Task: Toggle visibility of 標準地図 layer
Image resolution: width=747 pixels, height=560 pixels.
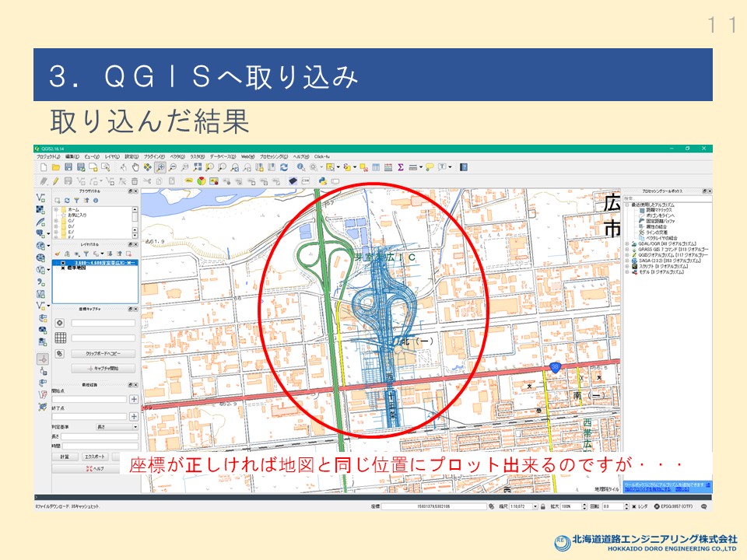Action: click(x=64, y=268)
